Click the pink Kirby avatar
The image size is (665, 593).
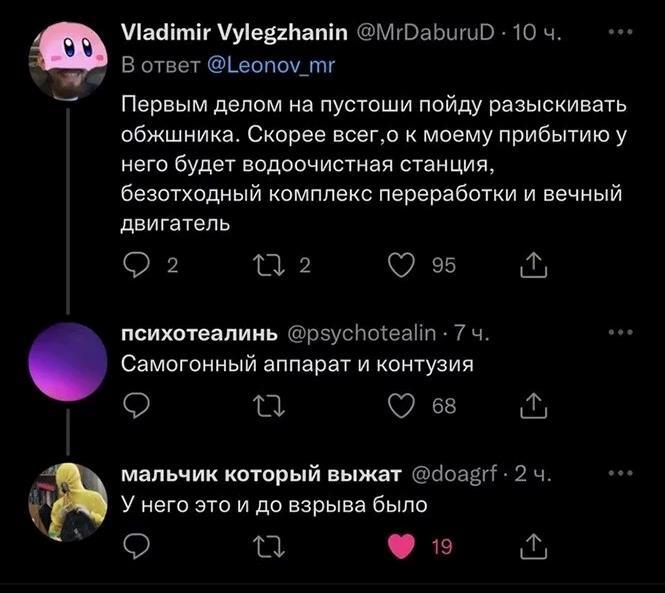point(66,59)
